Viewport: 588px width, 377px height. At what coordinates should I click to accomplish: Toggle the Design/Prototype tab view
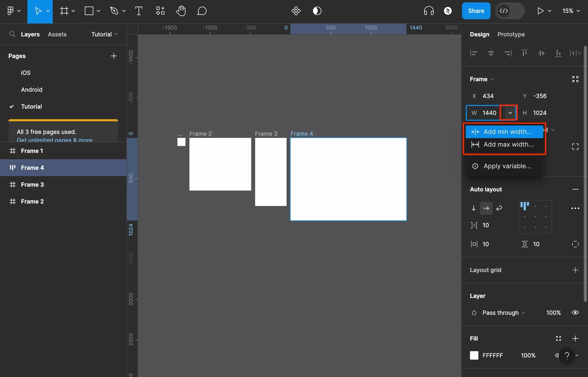tap(511, 34)
